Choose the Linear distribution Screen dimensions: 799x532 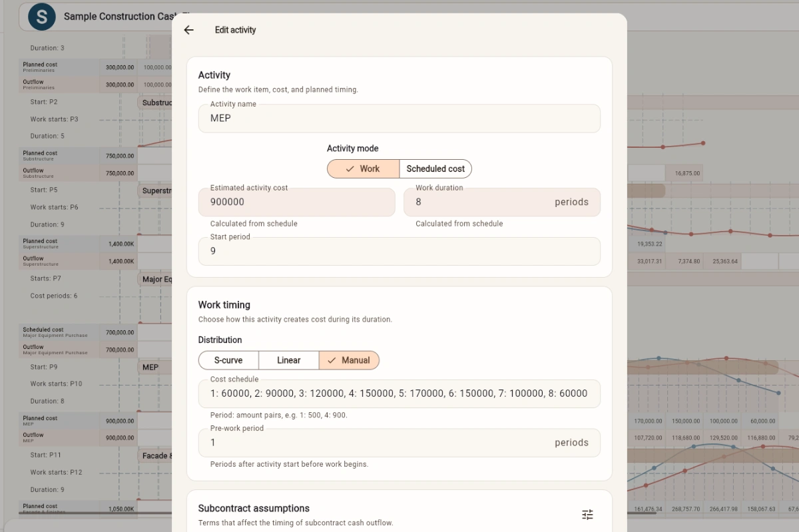pos(289,360)
